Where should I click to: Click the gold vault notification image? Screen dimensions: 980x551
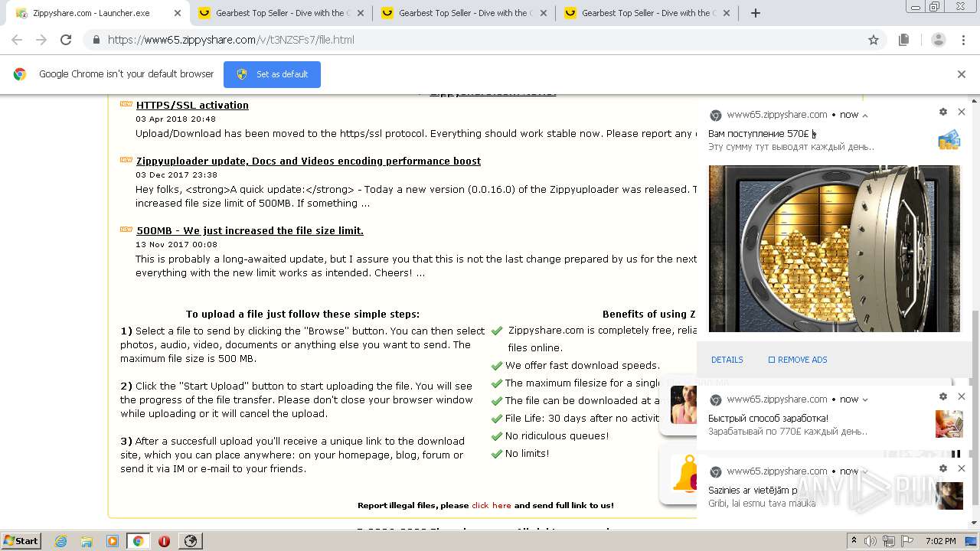(834, 249)
